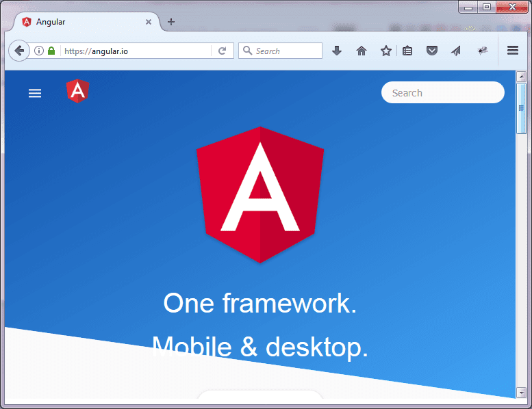The image size is (532, 409).
Task: Go to the home page icon
Action: pos(362,51)
